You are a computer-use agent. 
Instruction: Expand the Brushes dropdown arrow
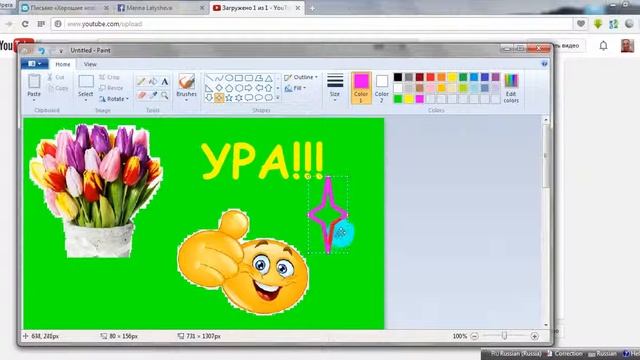187,100
